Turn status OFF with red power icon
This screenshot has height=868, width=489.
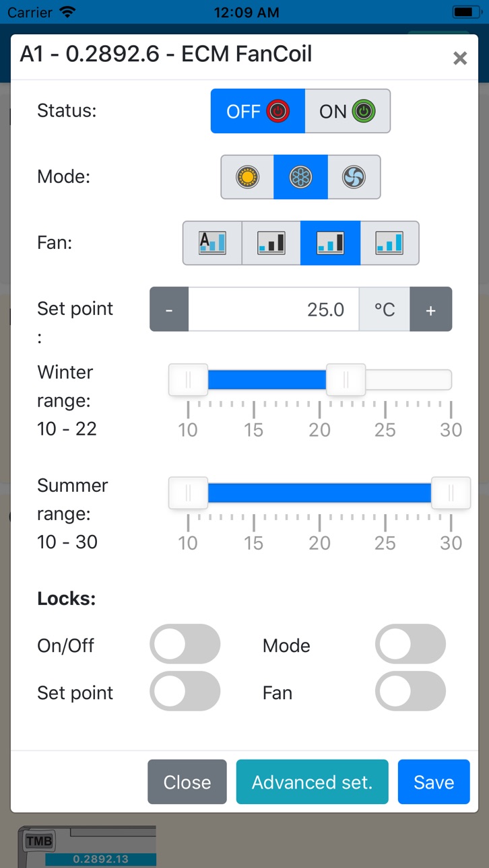coord(258,111)
